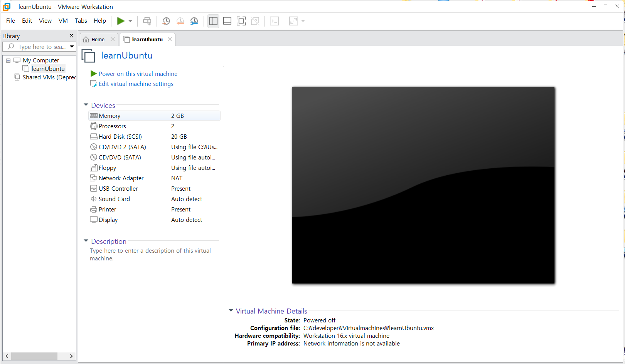Screen dimensions: 625x364
Task: Click the Unity mode toolbar icon
Action: pyautogui.click(x=255, y=21)
